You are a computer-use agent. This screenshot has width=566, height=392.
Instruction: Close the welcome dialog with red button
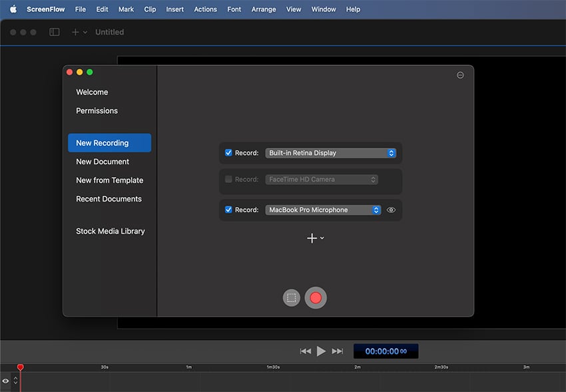(x=70, y=72)
